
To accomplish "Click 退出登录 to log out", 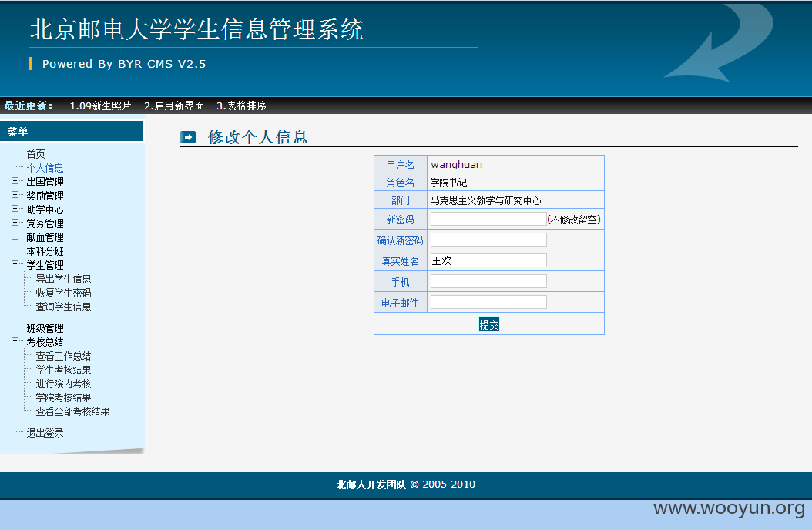I will [x=45, y=433].
